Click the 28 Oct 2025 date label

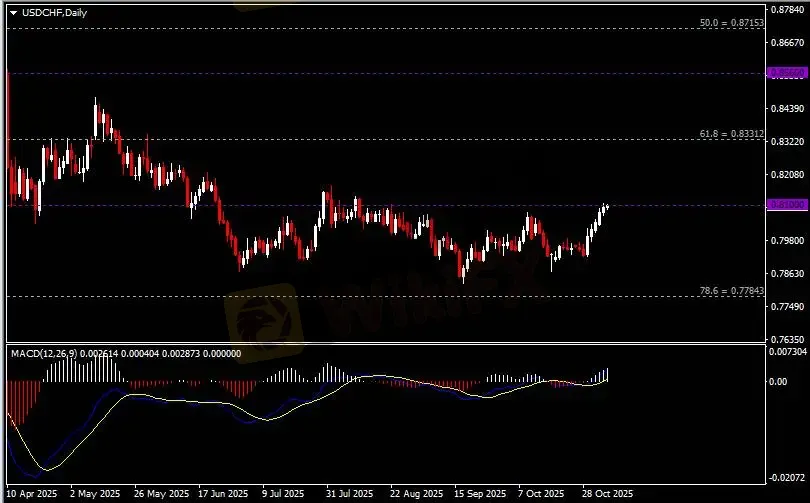(607, 494)
